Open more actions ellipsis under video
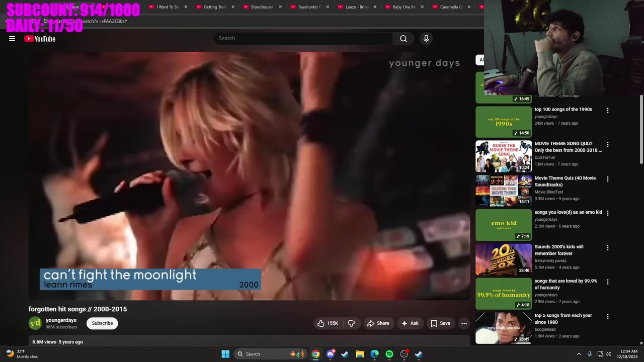This screenshot has width=644, height=362. (464, 323)
